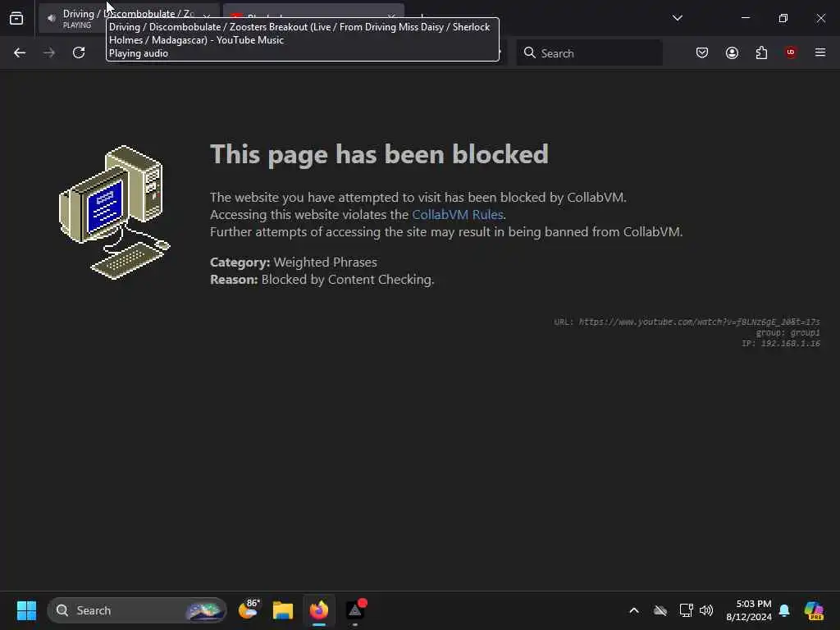Open the Extensions puzzle icon

(x=761, y=53)
